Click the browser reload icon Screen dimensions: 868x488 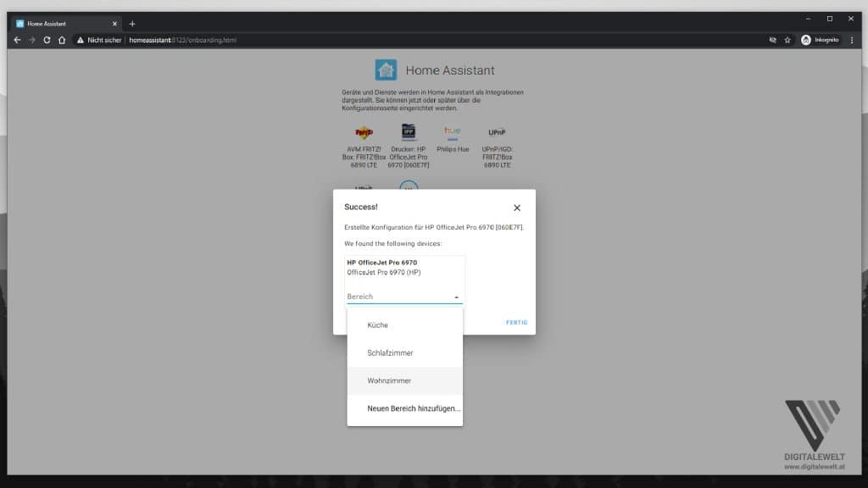click(46, 39)
